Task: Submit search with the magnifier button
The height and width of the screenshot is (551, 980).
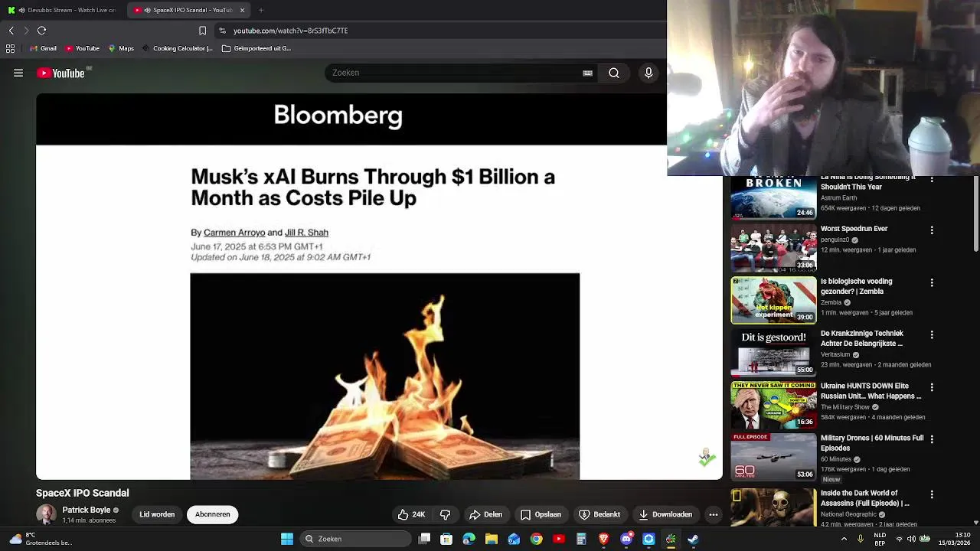Action: point(614,73)
